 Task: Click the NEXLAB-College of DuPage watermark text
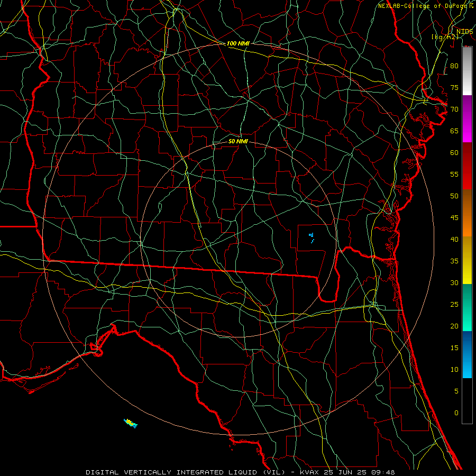click(x=426, y=6)
